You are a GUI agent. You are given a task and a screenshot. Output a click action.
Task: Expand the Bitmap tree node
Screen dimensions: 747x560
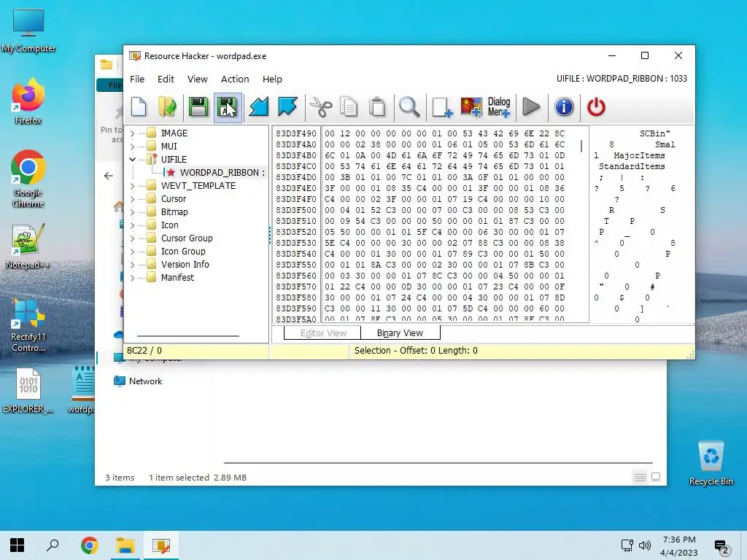click(x=133, y=212)
